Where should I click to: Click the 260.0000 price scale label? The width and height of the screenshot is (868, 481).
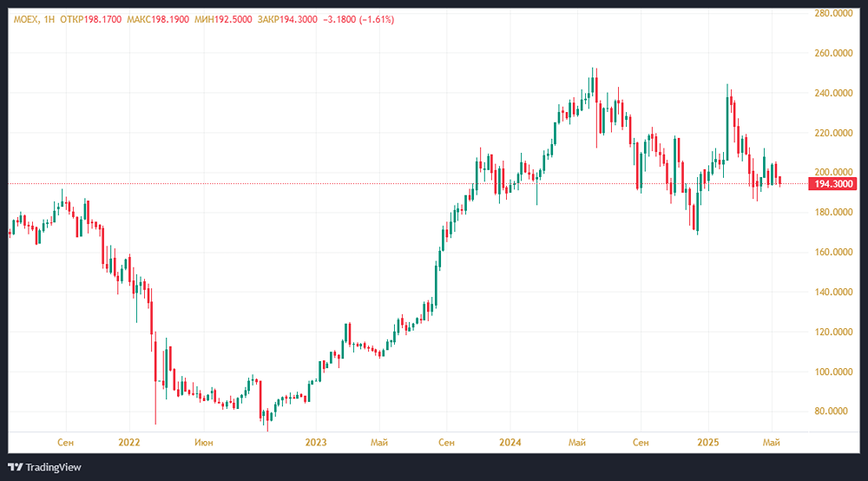coord(832,53)
